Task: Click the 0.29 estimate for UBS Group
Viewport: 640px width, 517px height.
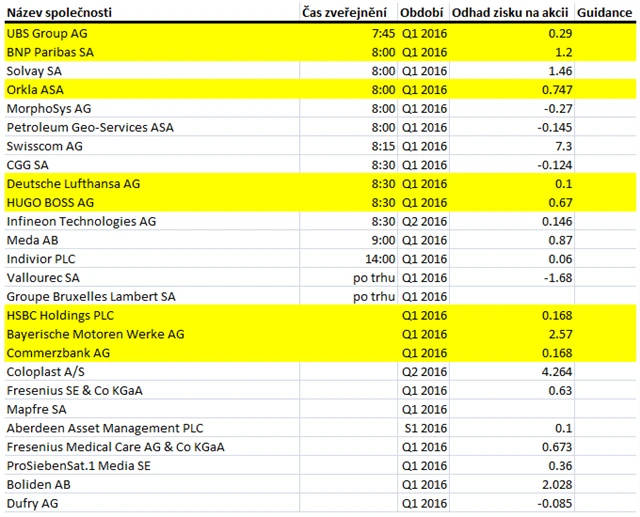Action: pos(560,33)
